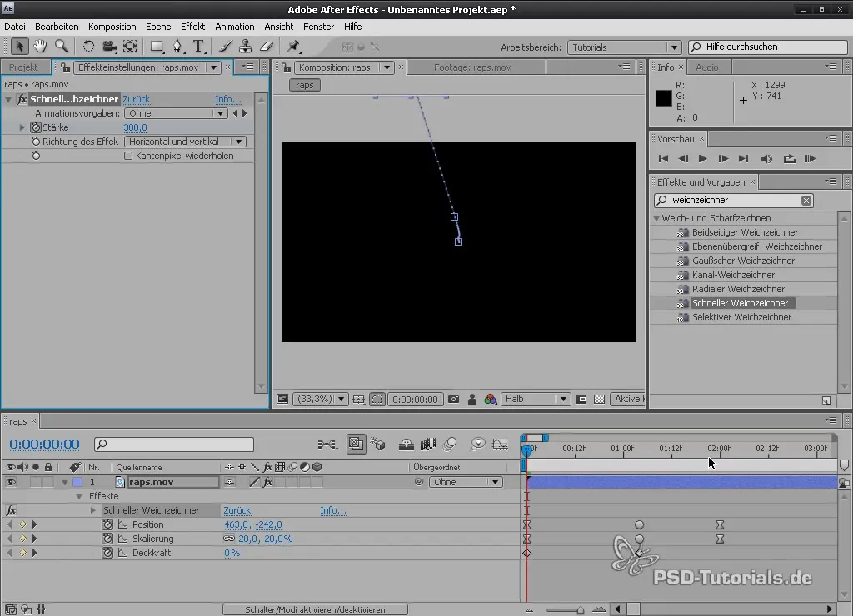Select the Hand tool in toolbar

(39, 47)
